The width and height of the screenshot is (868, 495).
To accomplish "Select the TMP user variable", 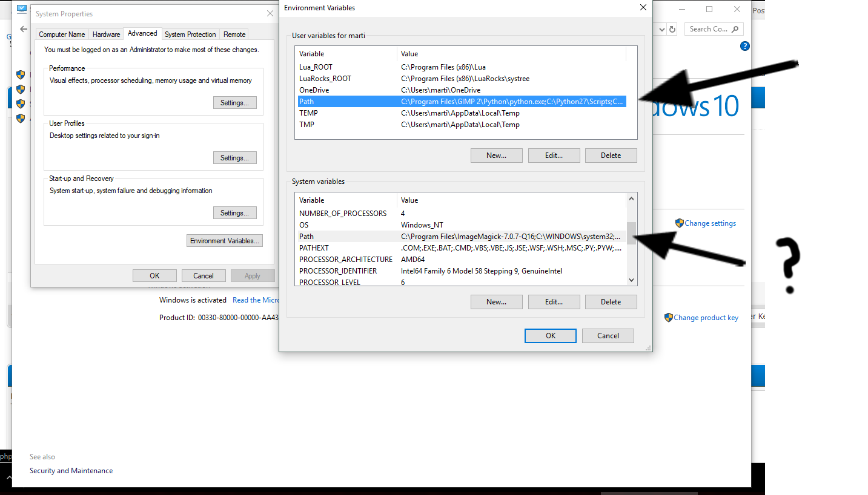I will coord(461,125).
